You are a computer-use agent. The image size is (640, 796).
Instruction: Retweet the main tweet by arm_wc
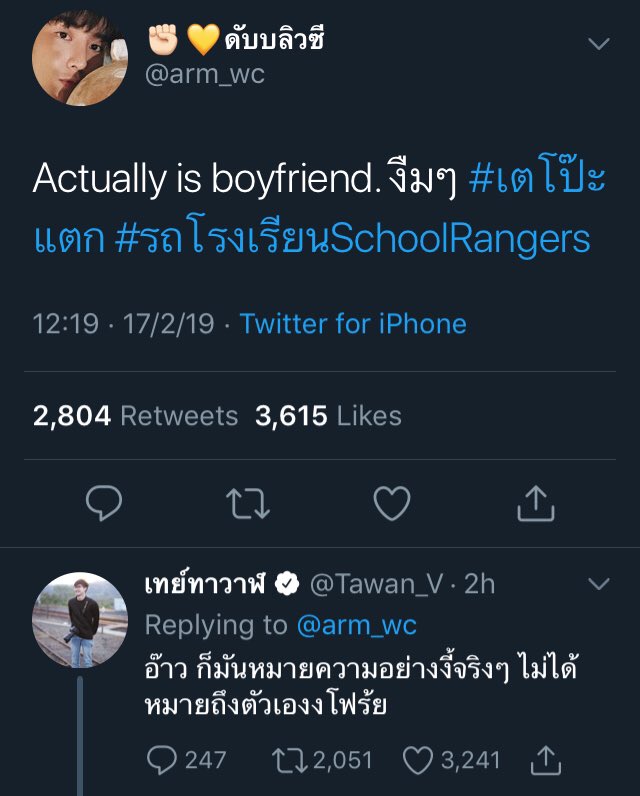pyautogui.click(x=249, y=503)
